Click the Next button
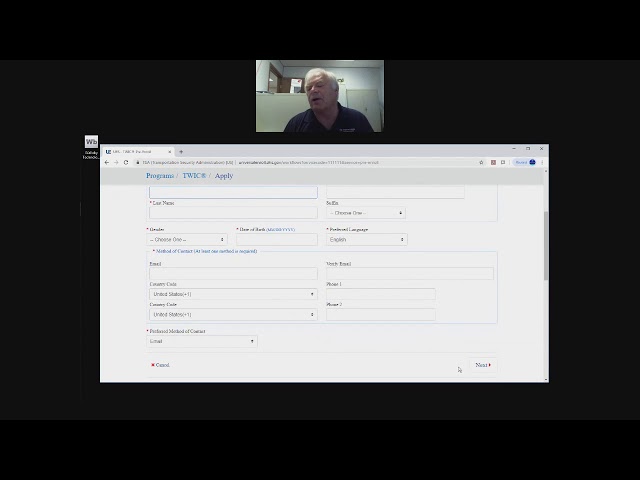This screenshot has width=640, height=480. pyautogui.click(x=483, y=365)
